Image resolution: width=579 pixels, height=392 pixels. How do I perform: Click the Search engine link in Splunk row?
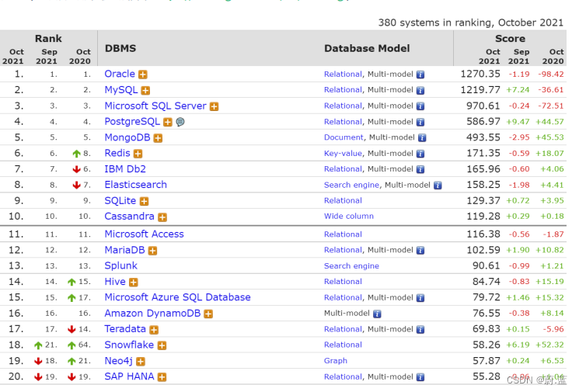(x=351, y=266)
